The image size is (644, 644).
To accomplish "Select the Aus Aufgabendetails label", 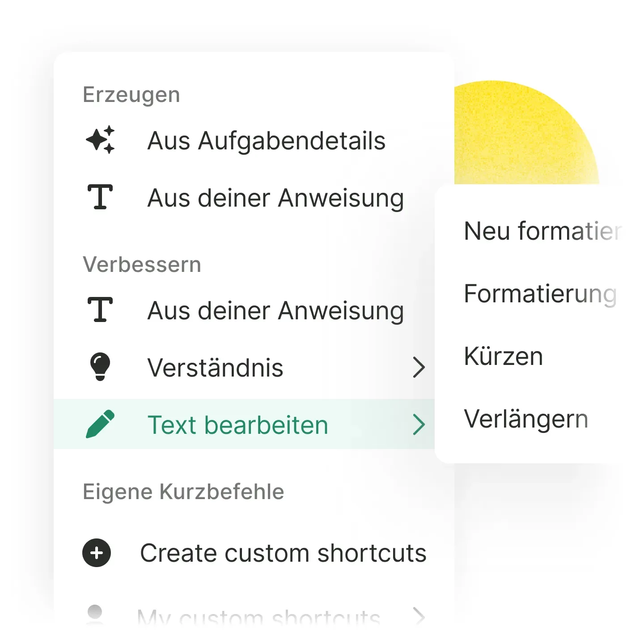I will click(267, 141).
